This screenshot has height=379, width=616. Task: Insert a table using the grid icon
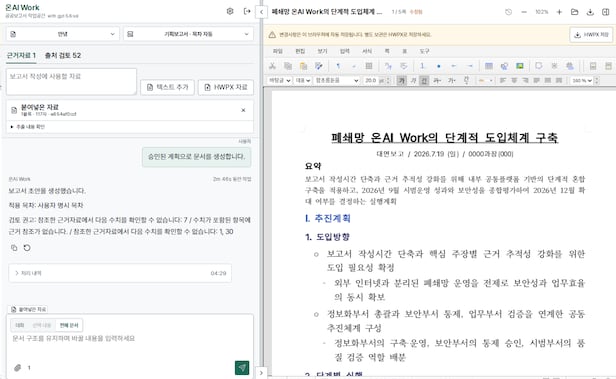click(489, 66)
